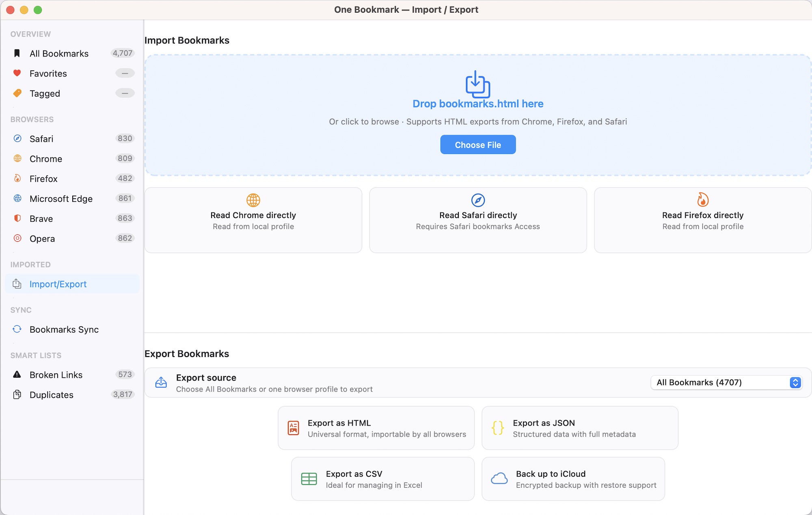Click the Opera count 862
812x515 pixels.
[x=125, y=238]
